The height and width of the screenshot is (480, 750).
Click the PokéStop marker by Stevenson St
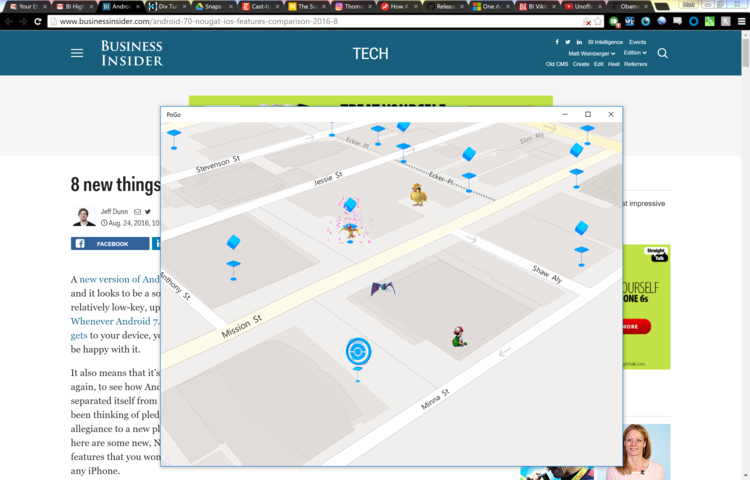pyautogui.click(x=174, y=139)
